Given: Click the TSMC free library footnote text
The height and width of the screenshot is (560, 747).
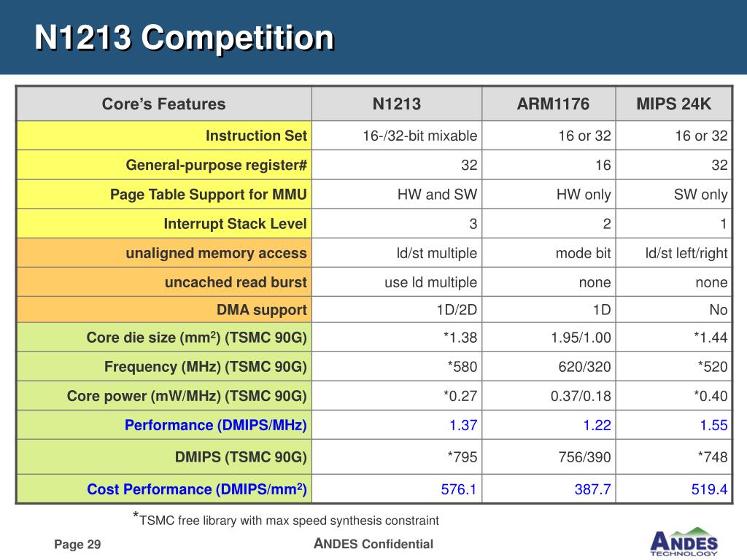Looking at the screenshot, I should coord(286,519).
